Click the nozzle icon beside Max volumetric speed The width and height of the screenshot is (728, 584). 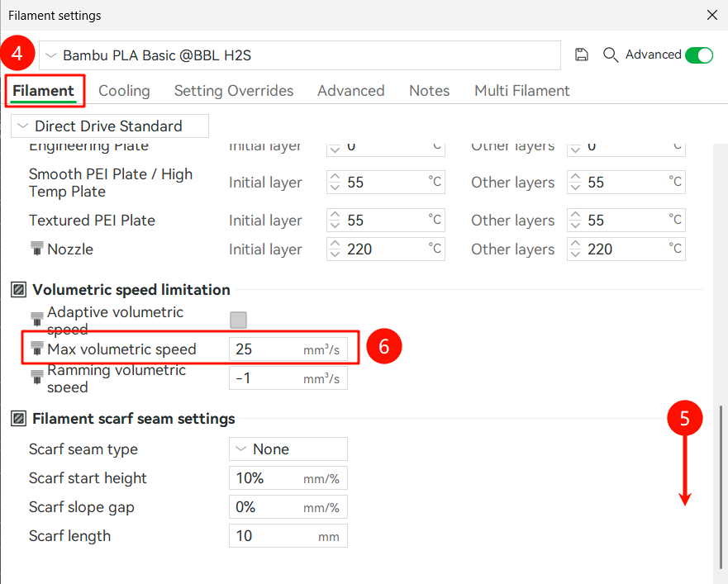point(36,349)
